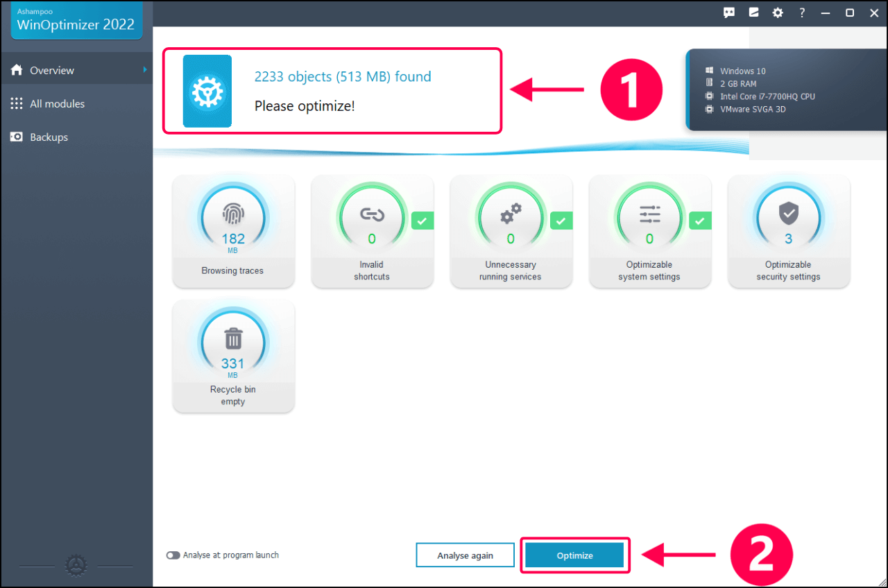Click the blue optimizer gear status icon
The image size is (888, 588).
207,91
